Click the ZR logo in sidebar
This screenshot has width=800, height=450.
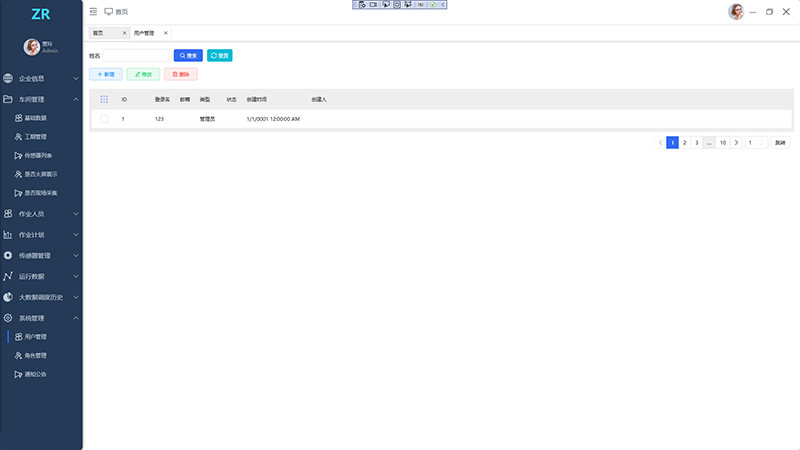coord(40,14)
